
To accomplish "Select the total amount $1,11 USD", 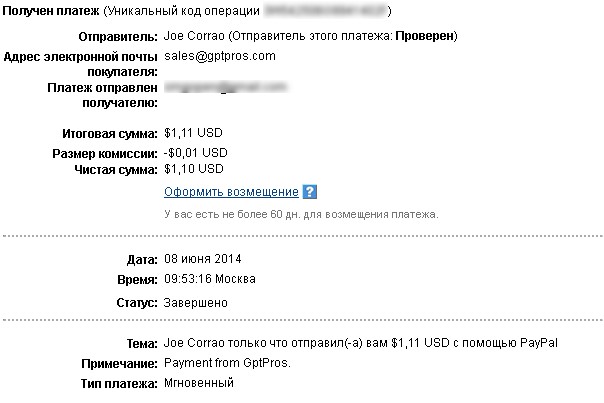I will pos(193,132).
